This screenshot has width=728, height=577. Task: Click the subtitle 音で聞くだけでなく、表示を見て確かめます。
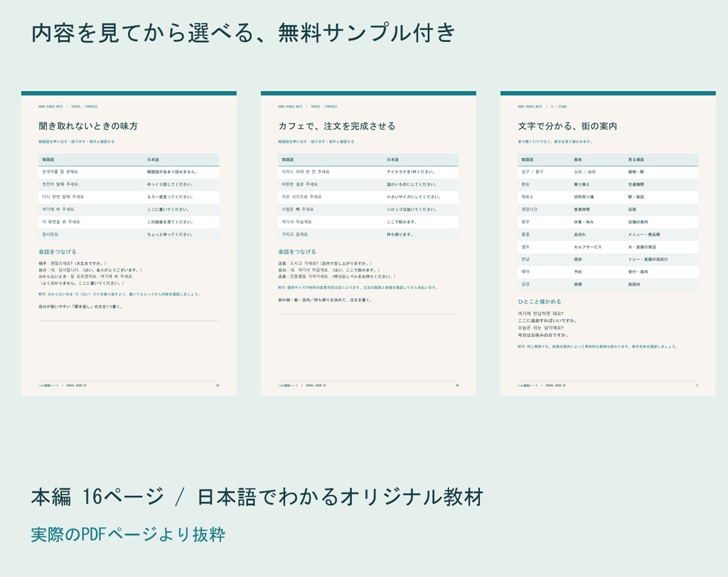[x=555, y=142]
